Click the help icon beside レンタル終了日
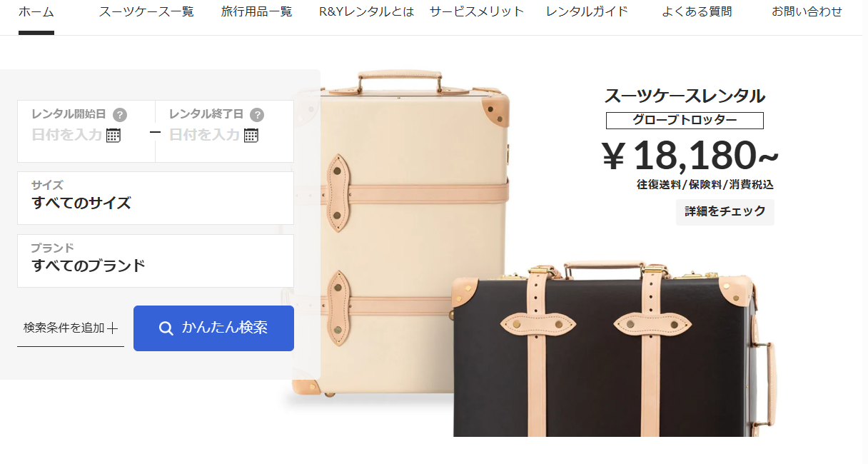The width and height of the screenshot is (868, 464). [x=257, y=114]
